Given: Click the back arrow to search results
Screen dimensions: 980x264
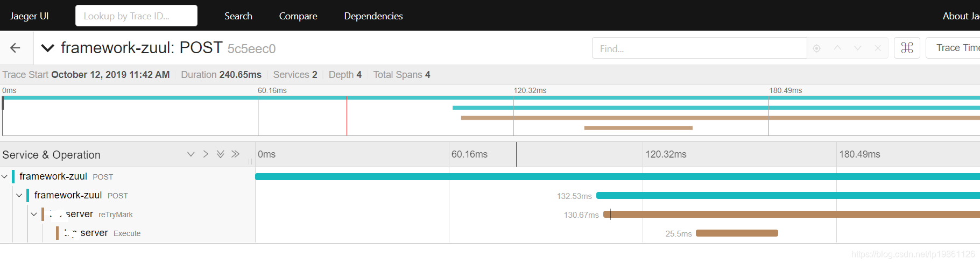Looking at the screenshot, I should pyautogui.click(x=16, y=48).
